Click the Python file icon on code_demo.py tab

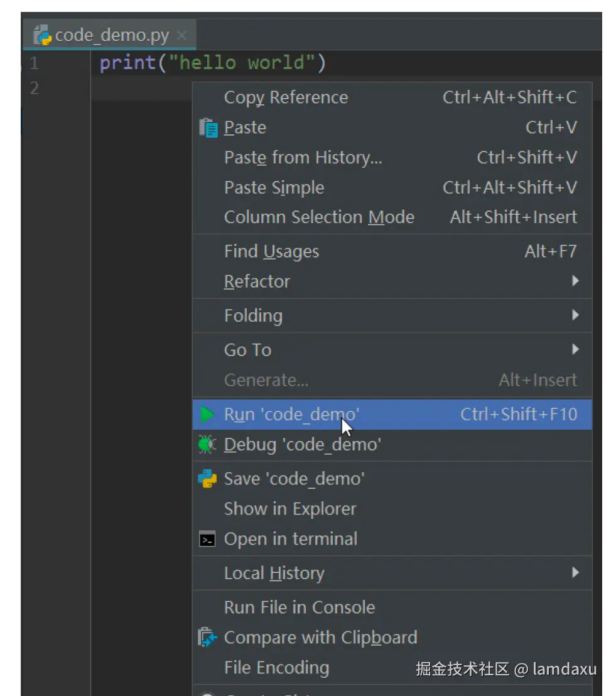coord(43,35)
